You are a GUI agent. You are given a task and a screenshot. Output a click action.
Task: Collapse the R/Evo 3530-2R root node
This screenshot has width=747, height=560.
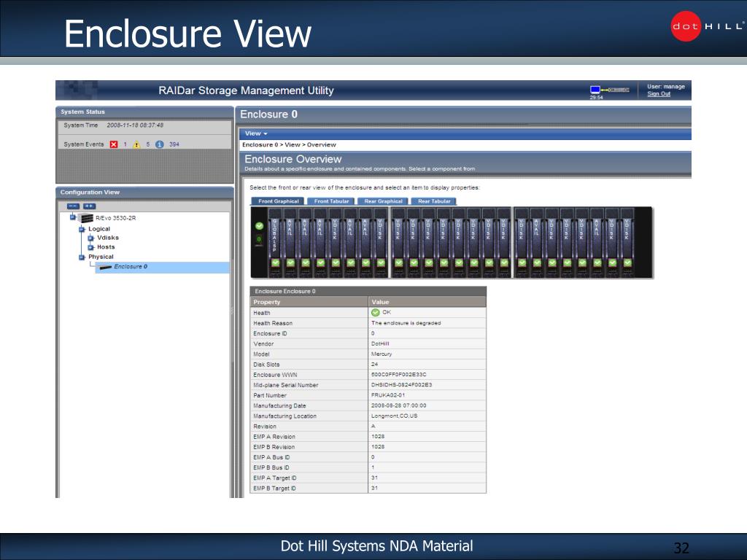click(x=73, y=217)
